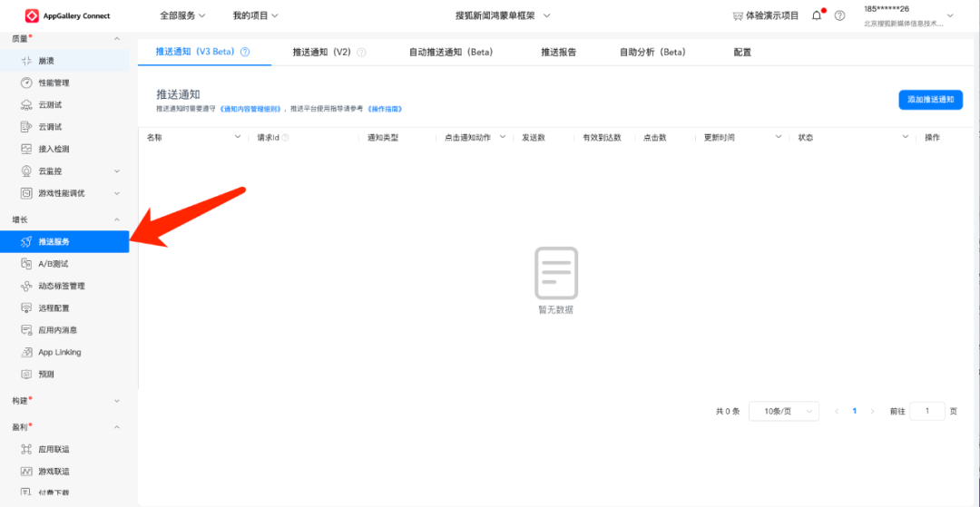Open the 更新时间 column sort dropdown
The image size is (980, 507).
pyautogui.click(x=779, y=137)
